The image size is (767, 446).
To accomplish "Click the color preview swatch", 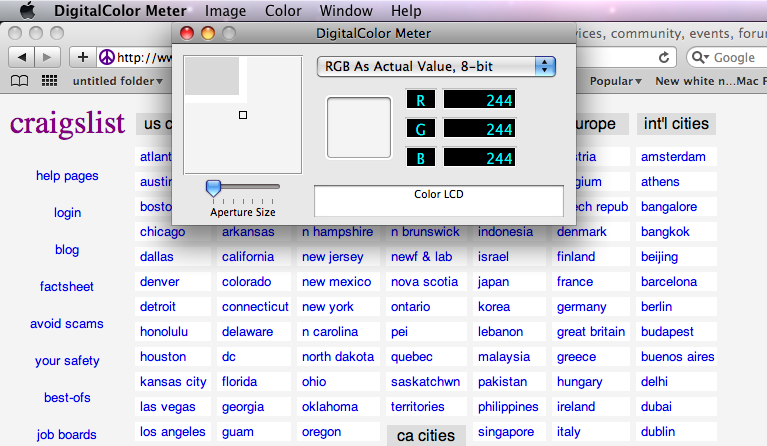I will 359,127.
